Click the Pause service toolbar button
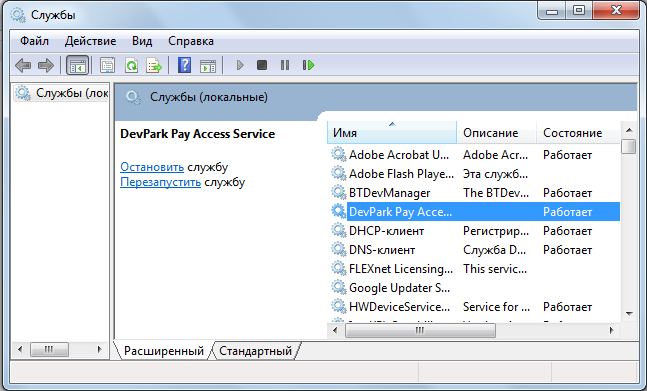 285,65
